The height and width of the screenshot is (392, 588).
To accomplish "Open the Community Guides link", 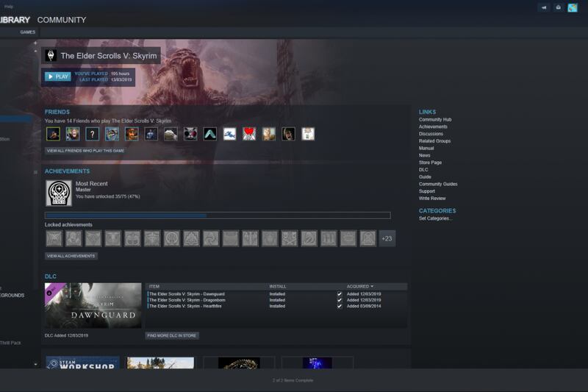I will 438,184.
